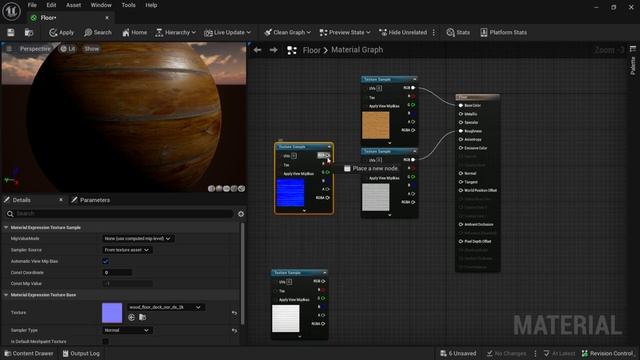The image size is (640, 360).
Task: Open the MipValueMode dropdown
Action: (138, 238)
